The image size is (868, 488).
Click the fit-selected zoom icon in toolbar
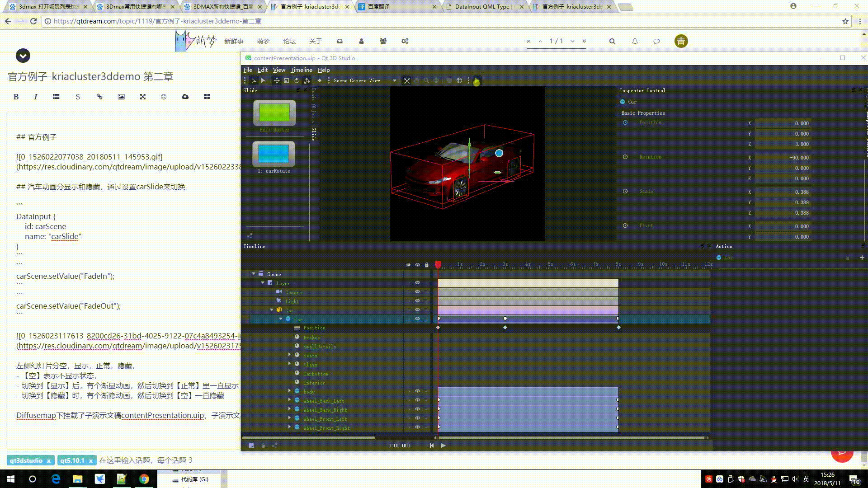coord(407,80)
